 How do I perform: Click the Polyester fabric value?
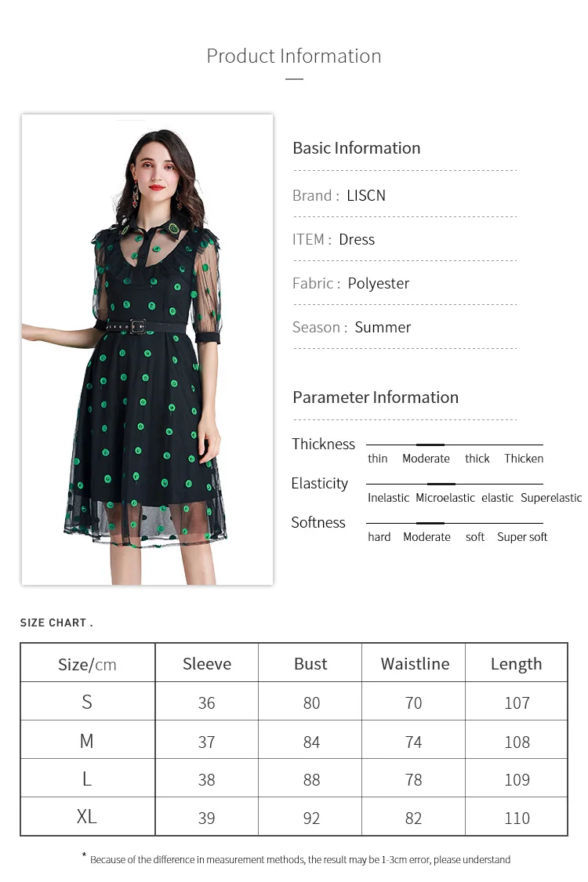pos(378,284)
